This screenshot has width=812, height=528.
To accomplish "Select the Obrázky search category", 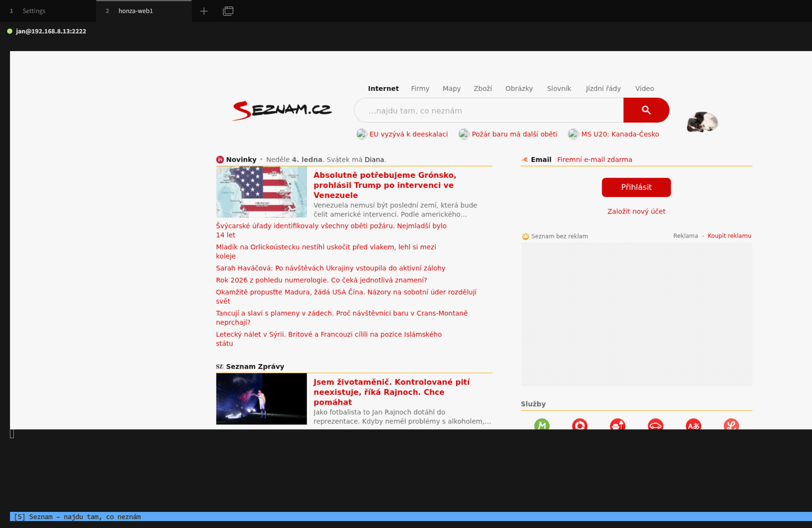I will [x=519, y=88].
